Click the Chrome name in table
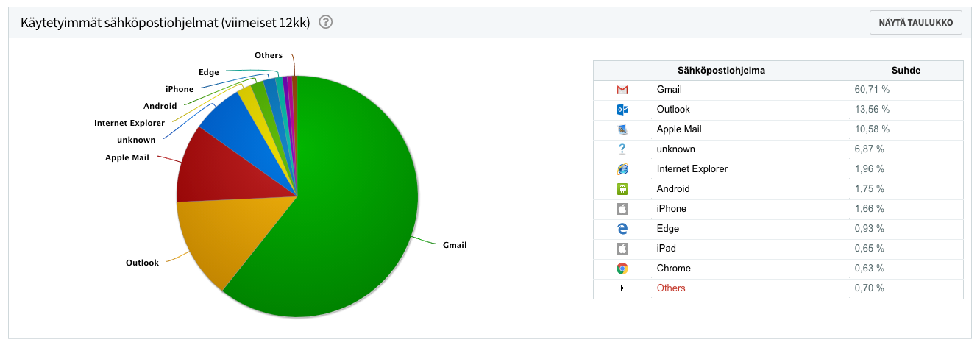Image resolution: width=980 pixels, height=348 pixels. 674,269
